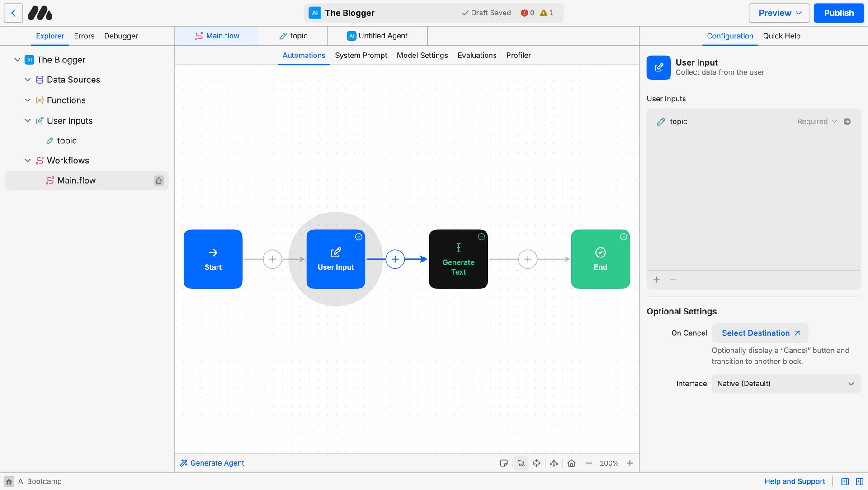Click the auto-arrange layout icon

554,463
